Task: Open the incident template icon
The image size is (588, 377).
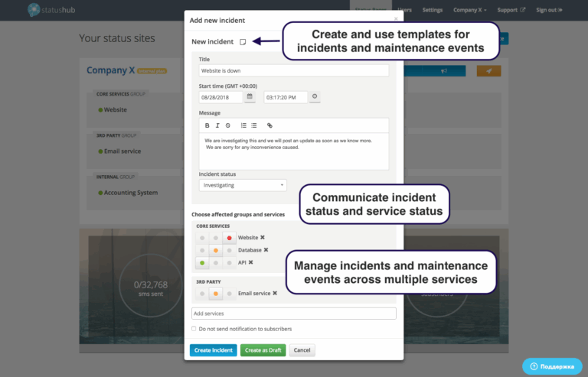Action: (x=242, y=42)
